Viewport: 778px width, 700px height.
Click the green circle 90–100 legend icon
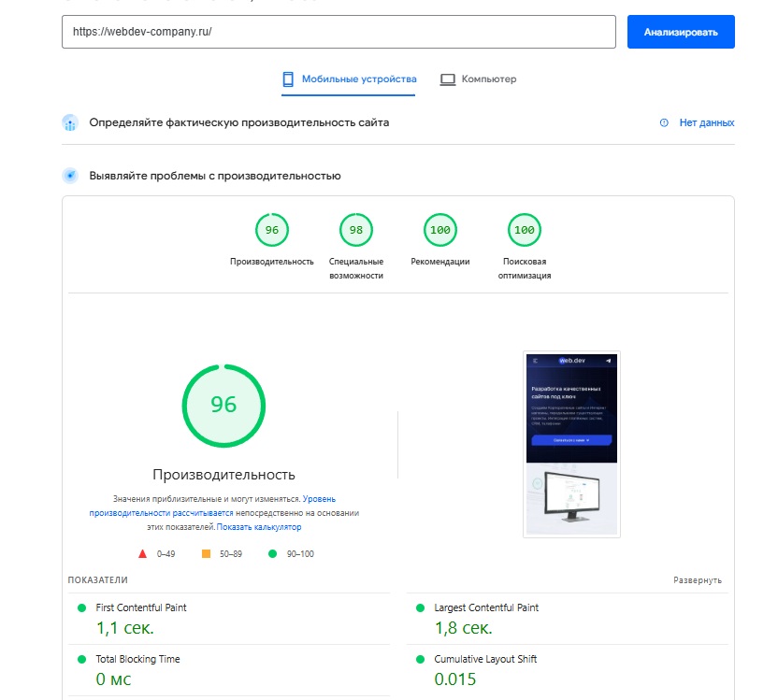tap(272, 554)
